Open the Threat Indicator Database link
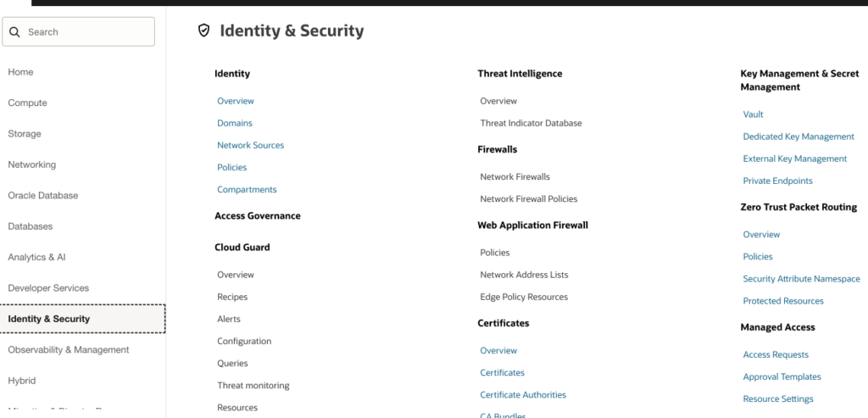This screenshot has height=418, width=868. coord(531,123)
